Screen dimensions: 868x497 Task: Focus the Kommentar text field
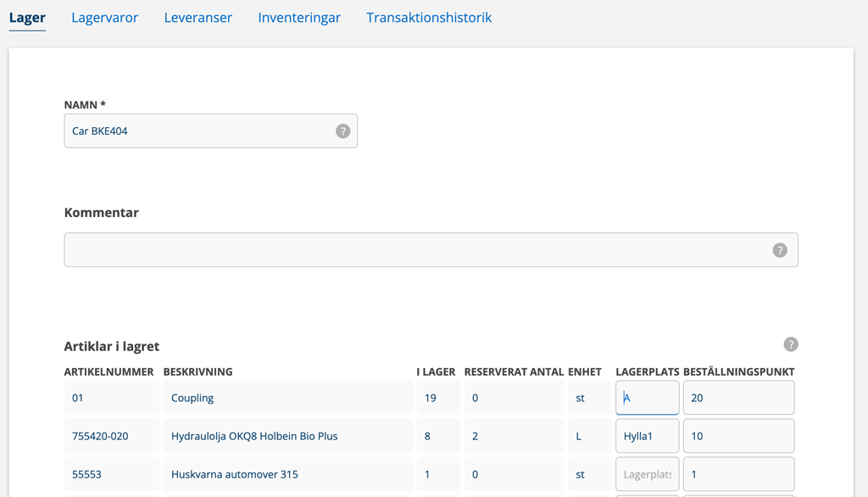click(x=415, y=250)
